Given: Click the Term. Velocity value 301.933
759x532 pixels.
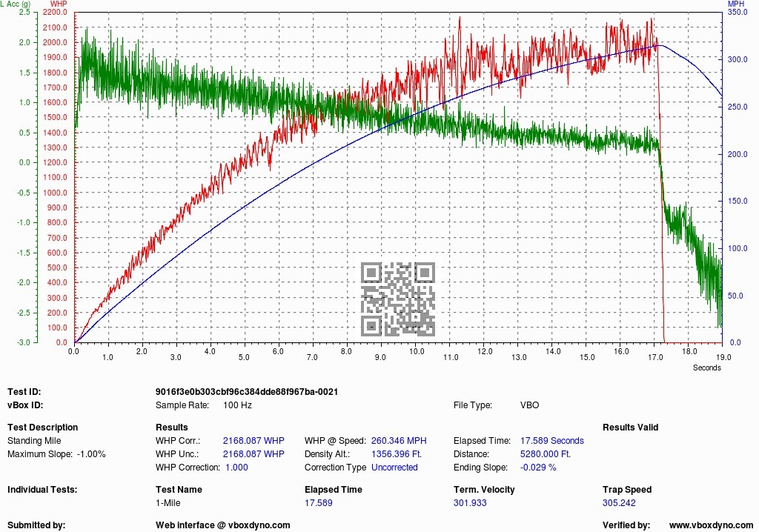Looking at the screenshot, I should (x=469, y=503).
